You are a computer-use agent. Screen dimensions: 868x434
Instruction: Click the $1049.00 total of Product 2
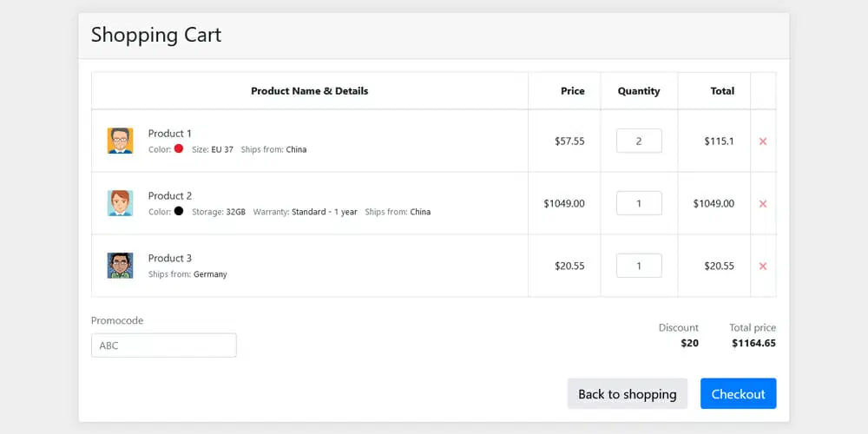[714, 204]
